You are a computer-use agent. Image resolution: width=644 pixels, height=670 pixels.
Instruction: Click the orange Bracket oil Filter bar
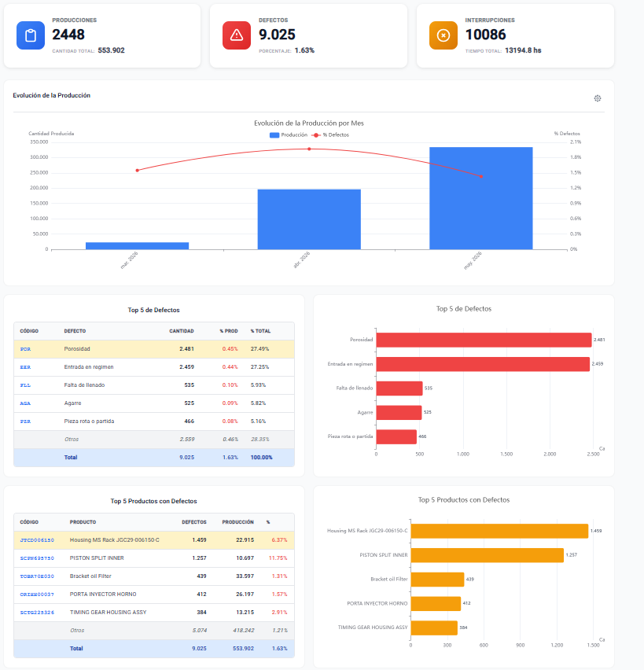coord(438,580)
